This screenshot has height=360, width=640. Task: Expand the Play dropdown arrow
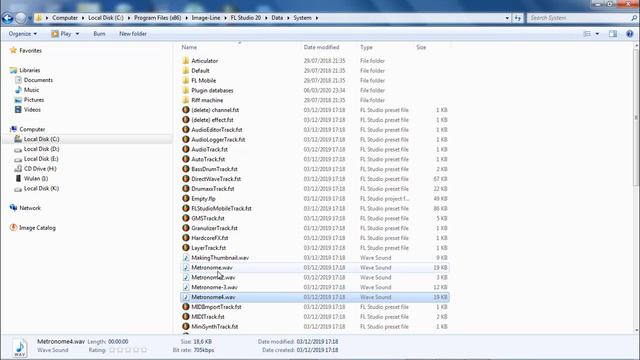click(x=77, y=34)
